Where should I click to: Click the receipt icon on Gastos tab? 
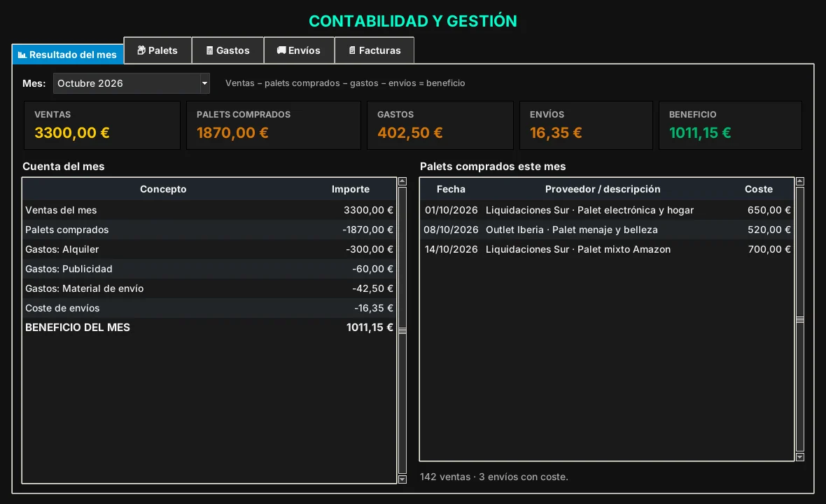210,50
